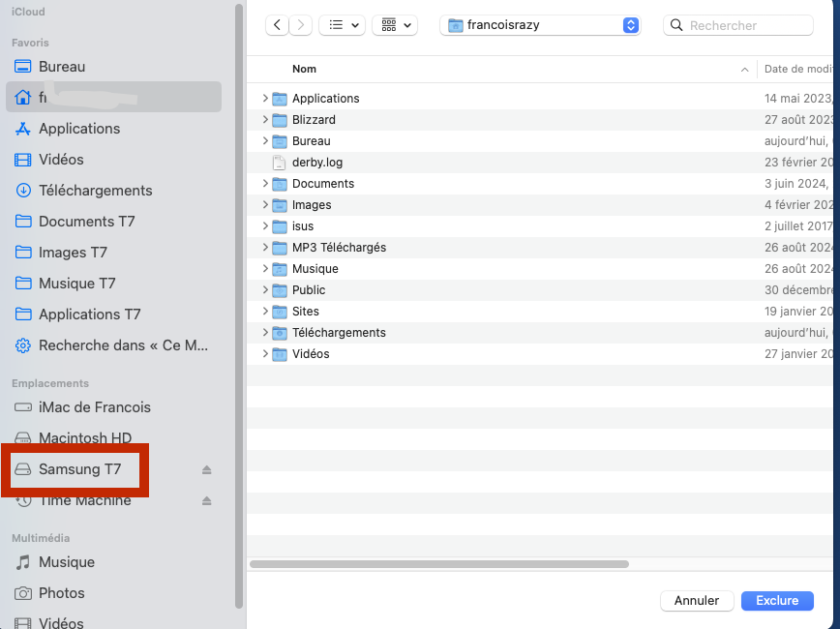This screenshot has width=840, height=629.
Task: Select Macintosh HD in Emplacements
Action: pyautogui.click(x=85, y=438)
